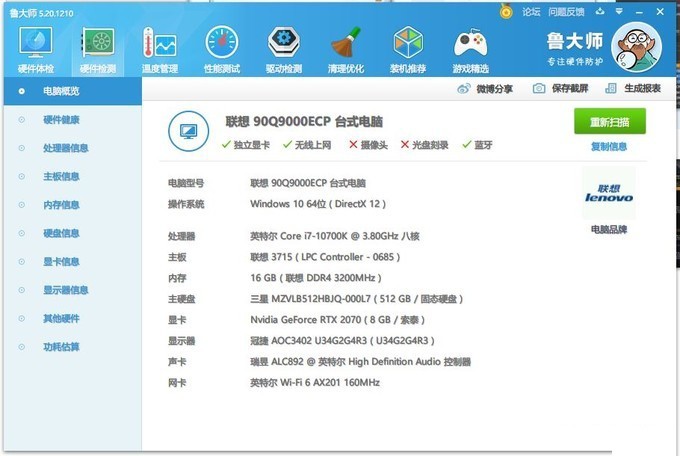Screen dimensions: 680x456
Task: Share via 微博分享
Action: coord(485,89)
